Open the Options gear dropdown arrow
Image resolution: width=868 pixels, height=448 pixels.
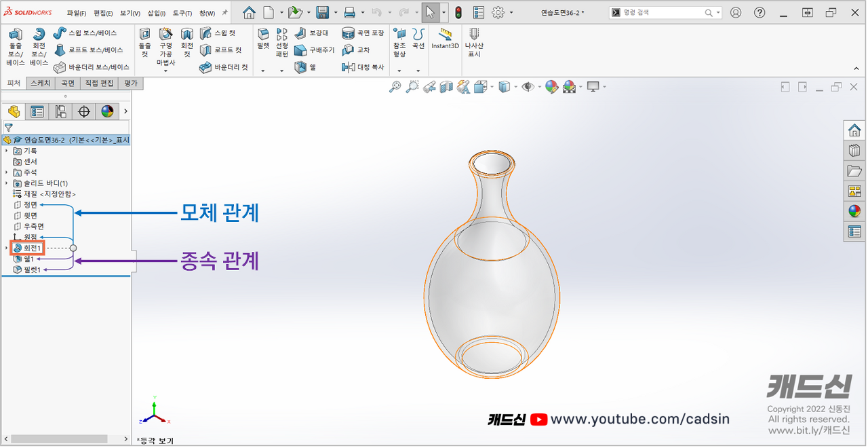coord(511,12)
